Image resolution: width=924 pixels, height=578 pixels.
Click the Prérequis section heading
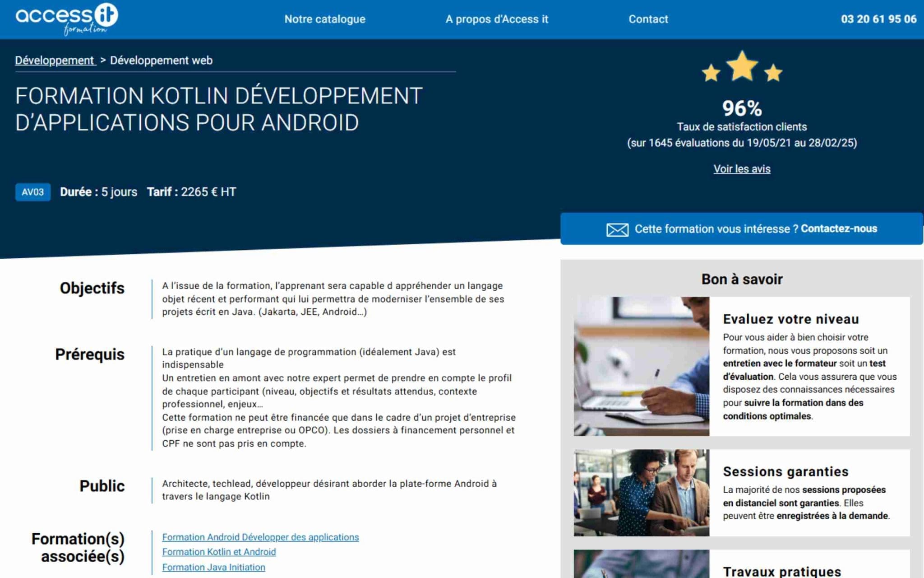tap(90, 354)
